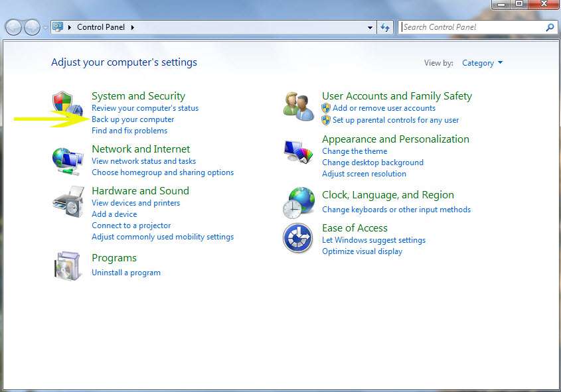This screenshot has height=392, width=561.
Task: Expand the View by Category dropdown
Action: tap(483, 63)
